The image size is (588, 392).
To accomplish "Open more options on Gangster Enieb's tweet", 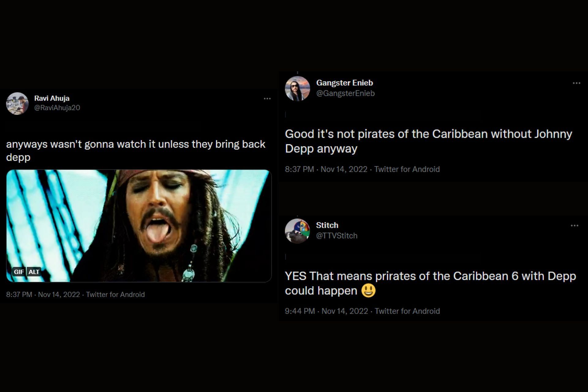I will click(576, 83).
